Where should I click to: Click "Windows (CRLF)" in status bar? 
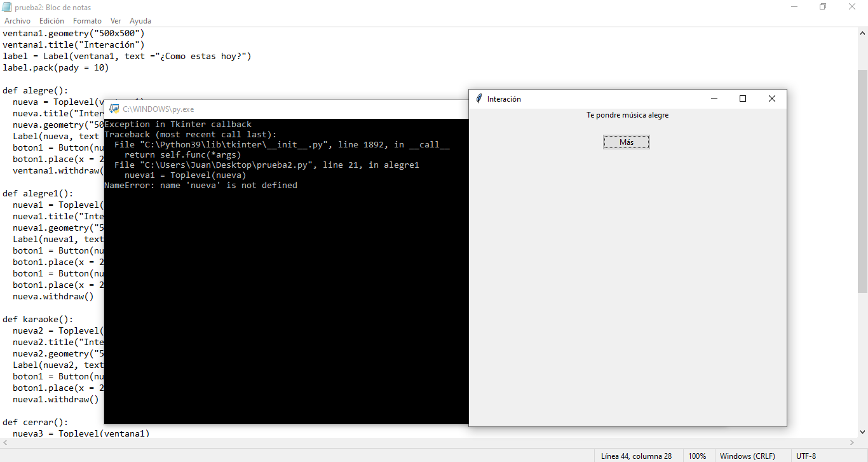(x=747, y=456)
